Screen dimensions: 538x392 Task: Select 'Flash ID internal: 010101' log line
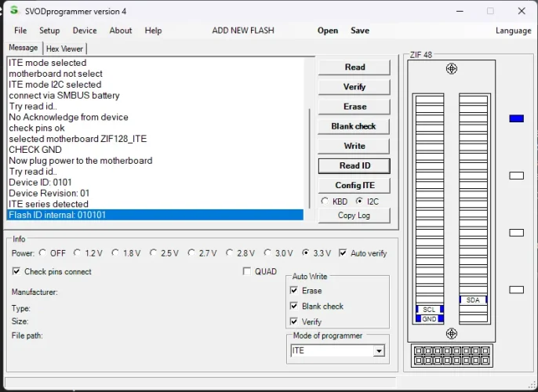[x=155, y=215]
